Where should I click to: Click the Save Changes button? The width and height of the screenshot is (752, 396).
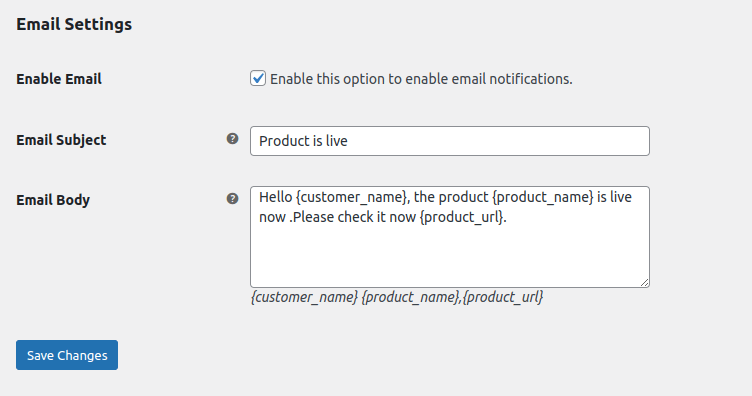pyautogui.click(x=67, y=355)
